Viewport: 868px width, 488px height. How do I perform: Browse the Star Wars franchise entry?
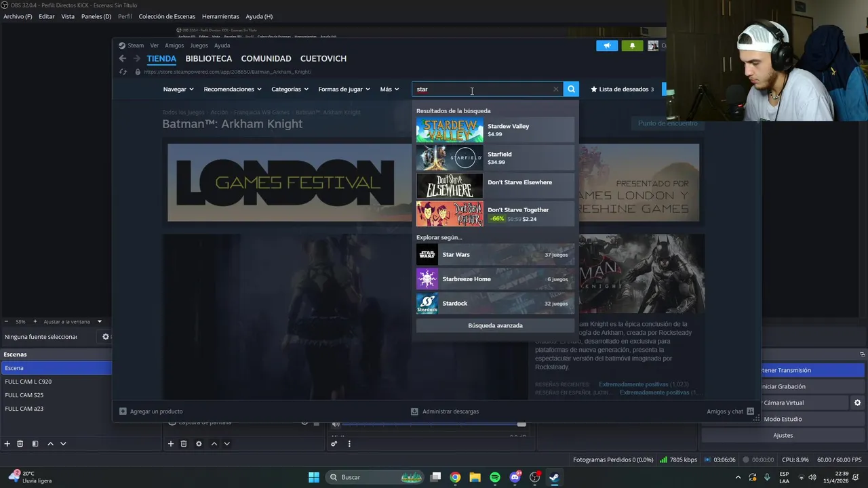pos(495,255)
